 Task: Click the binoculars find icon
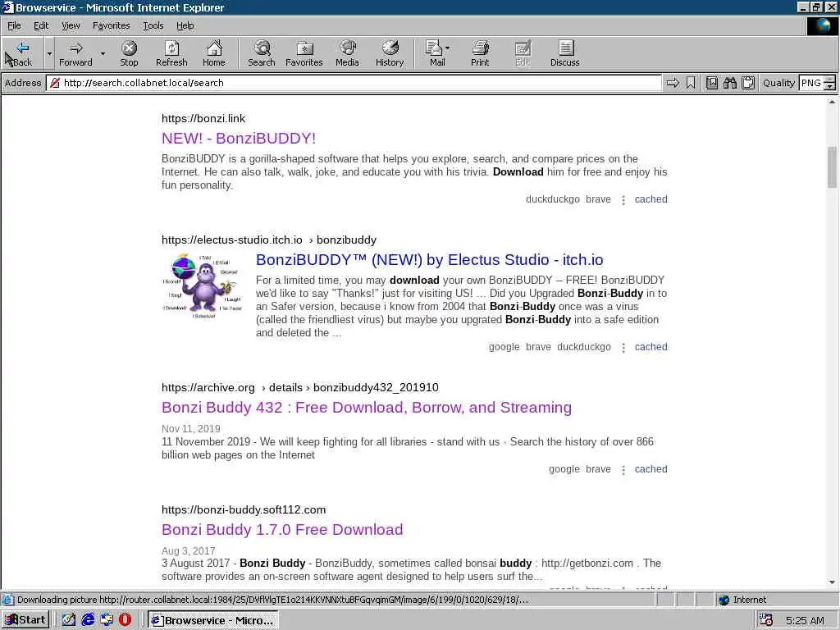click(x=729, y=83)
